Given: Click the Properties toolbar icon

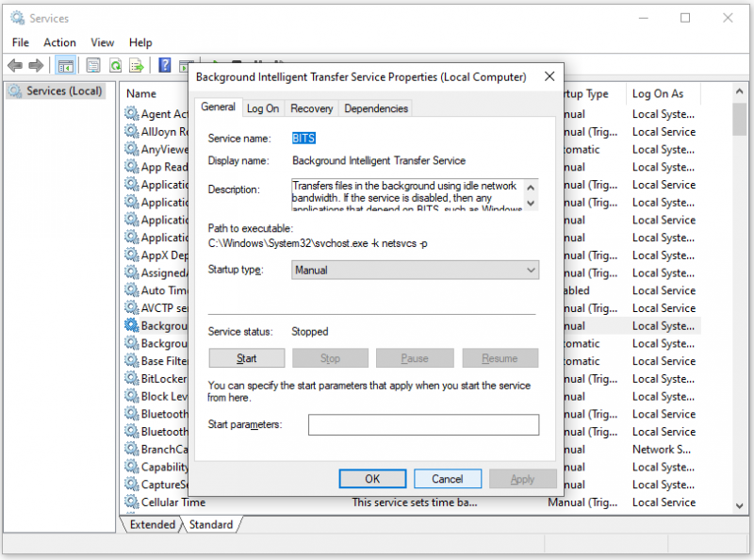Looking at the screenshot, I should (x=93, y=65).
